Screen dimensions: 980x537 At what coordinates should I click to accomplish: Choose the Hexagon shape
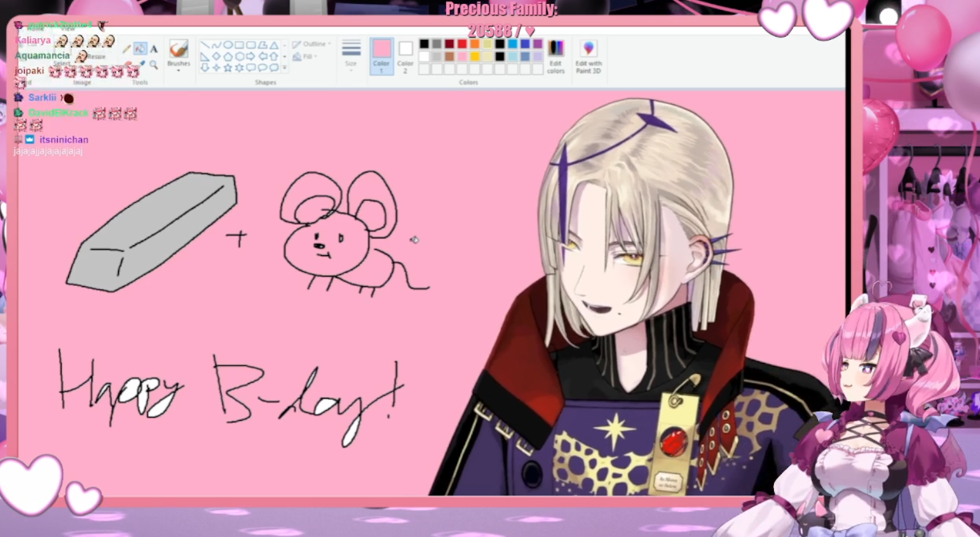click(239, 57)
